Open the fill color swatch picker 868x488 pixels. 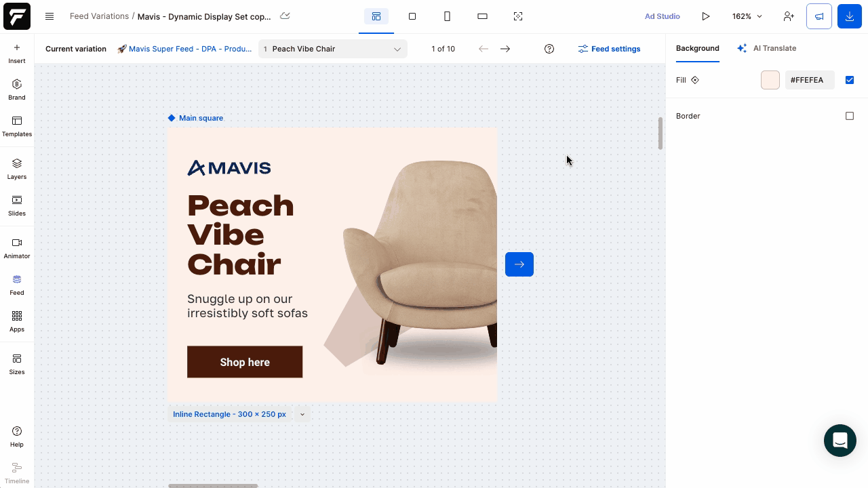(x=770, y=80)
